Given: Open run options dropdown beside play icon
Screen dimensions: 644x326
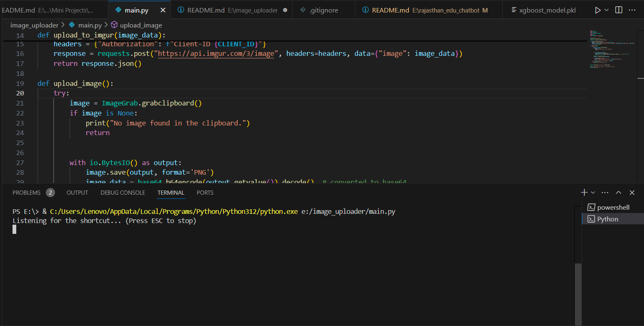Looking at the screenshot, I should (x=606, y=10).
